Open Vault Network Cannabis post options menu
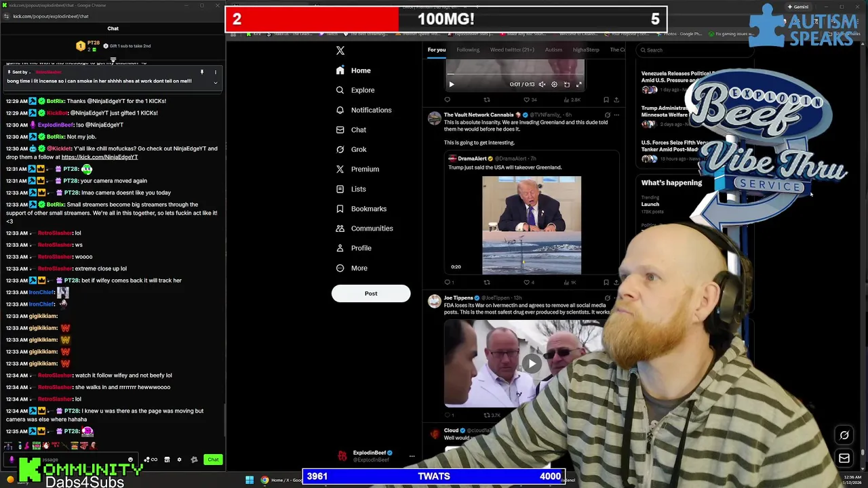The image size is (868, 488). (616, 115)
